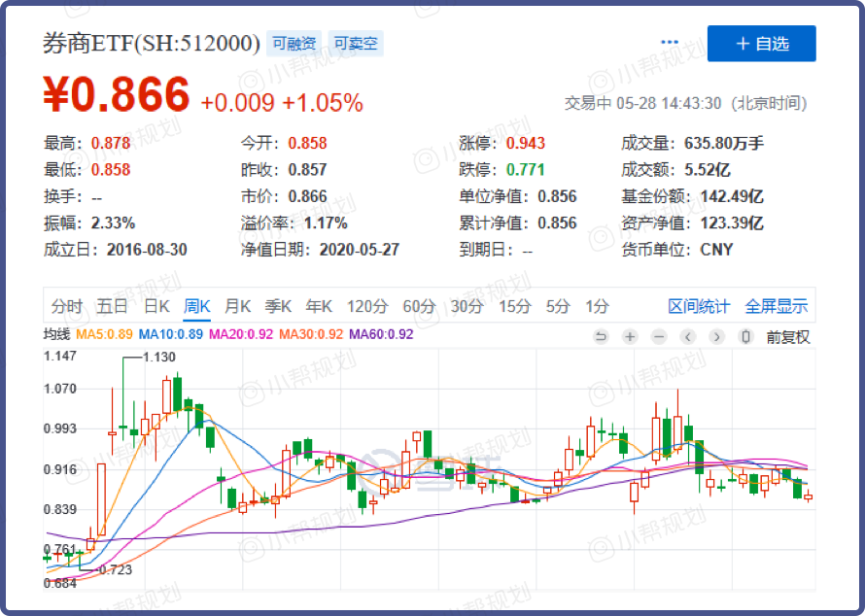Click the 最高 value 0.878

(111, 143)
